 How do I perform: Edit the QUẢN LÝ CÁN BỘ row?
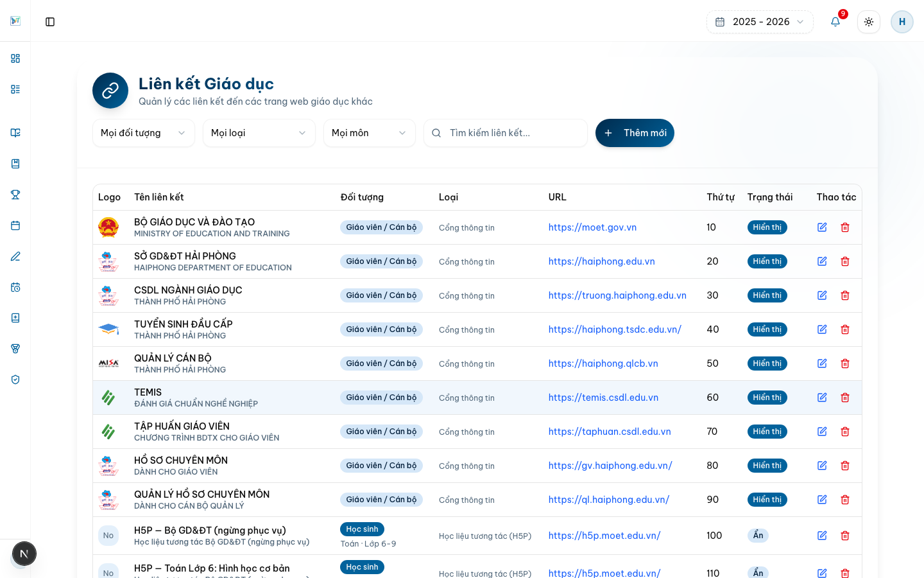822,363
